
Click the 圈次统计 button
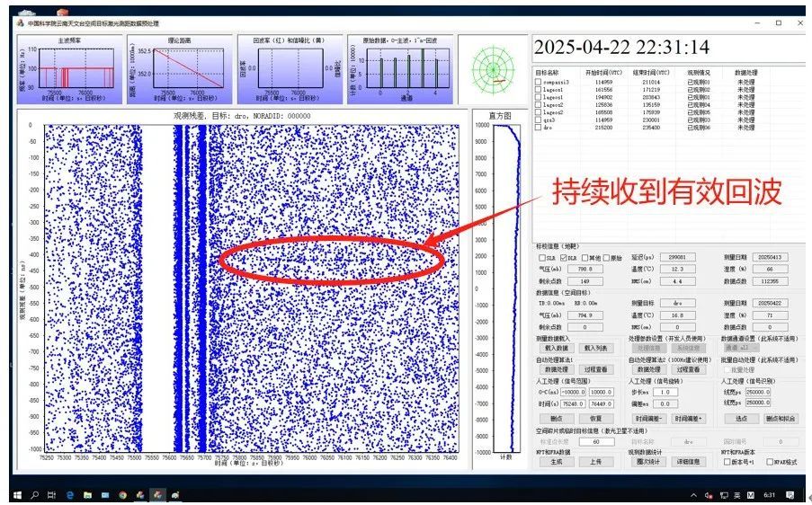[x=649, y=462]
